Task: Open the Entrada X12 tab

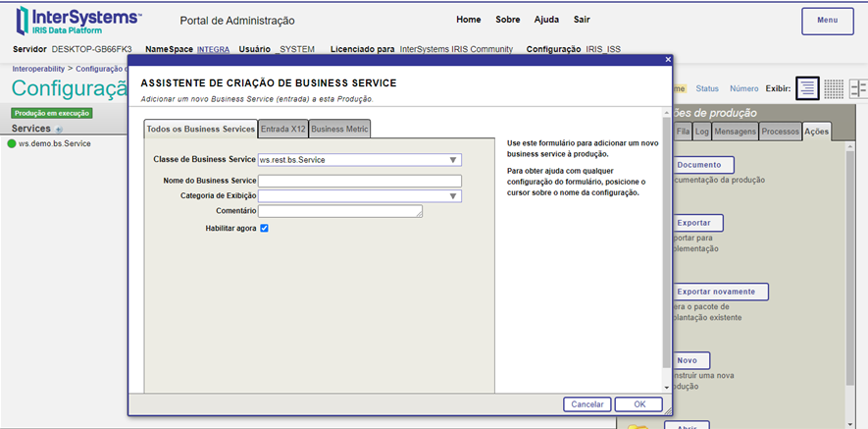Action: pos(282,129)
